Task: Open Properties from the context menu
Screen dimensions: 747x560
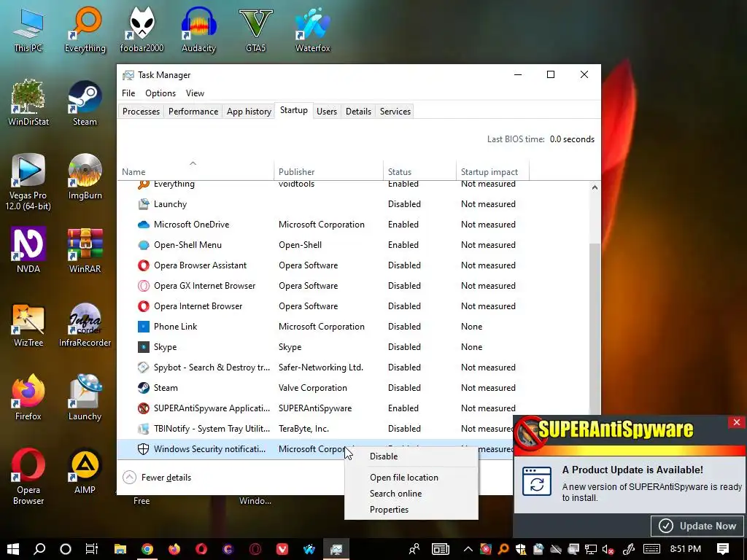Action: (389, 510)
